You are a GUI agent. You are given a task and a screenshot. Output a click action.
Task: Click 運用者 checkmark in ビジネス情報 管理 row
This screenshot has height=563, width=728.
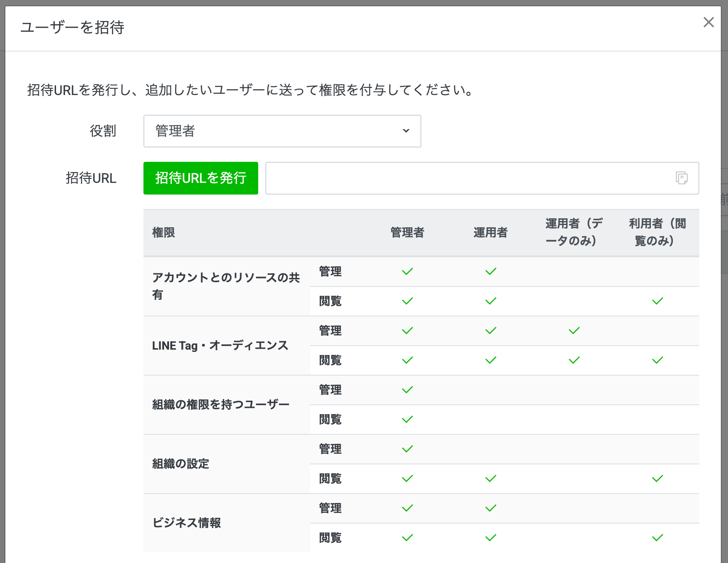(x=490, y=508)
